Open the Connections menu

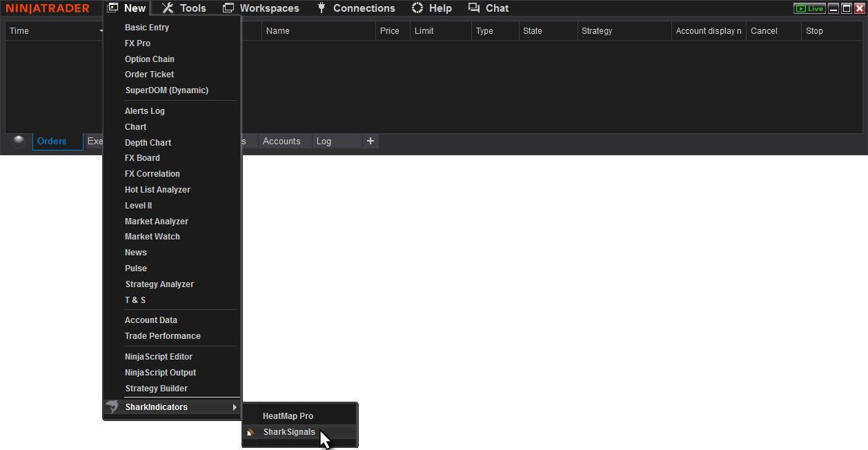pyautogui.click(x=356, y=8)
